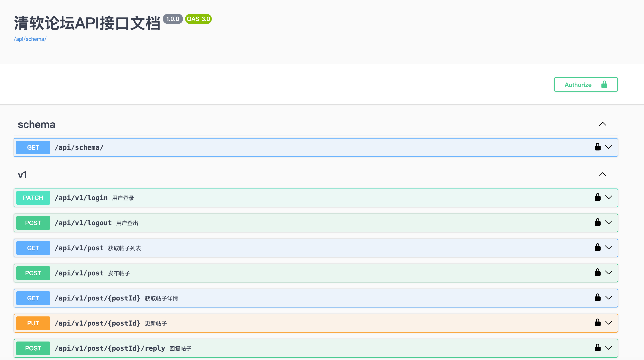Click lock icon on PUT 更新帖子 row
The height and width of the screenshot is (360, 644).
(x=597, y=323)
